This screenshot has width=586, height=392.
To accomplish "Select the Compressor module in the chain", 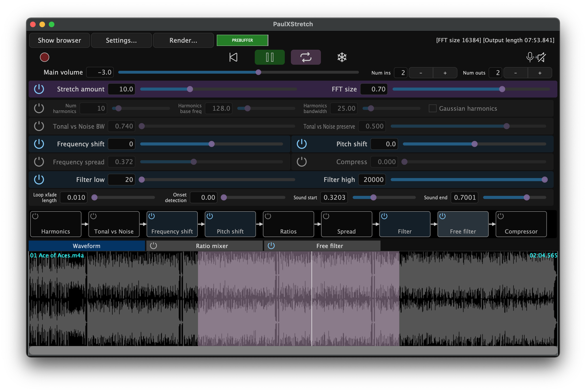I will (521, 224).
